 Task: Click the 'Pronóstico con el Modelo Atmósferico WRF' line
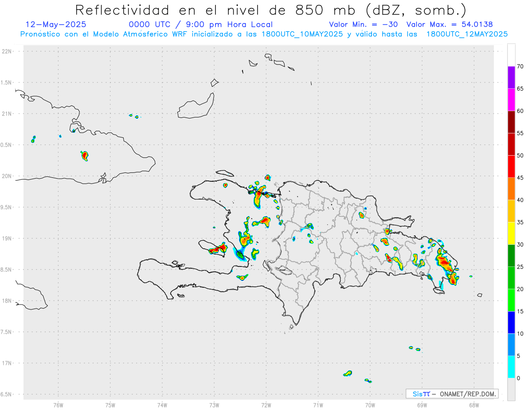(x=264, y=34)
